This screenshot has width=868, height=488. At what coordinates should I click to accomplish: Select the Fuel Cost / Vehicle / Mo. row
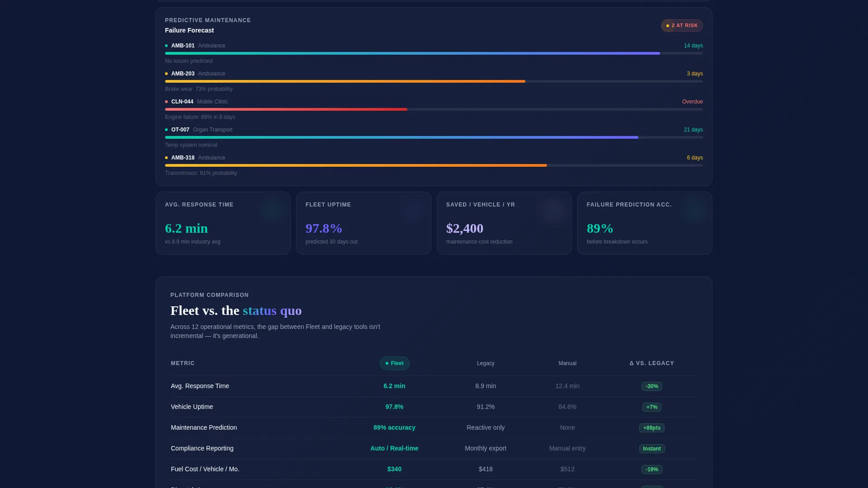click(434, 469)
